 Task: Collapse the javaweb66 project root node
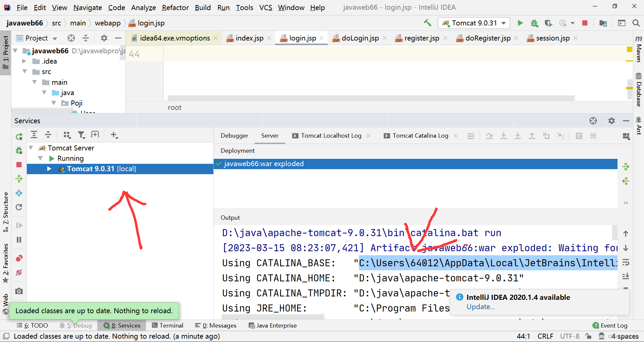click(15, 51)
